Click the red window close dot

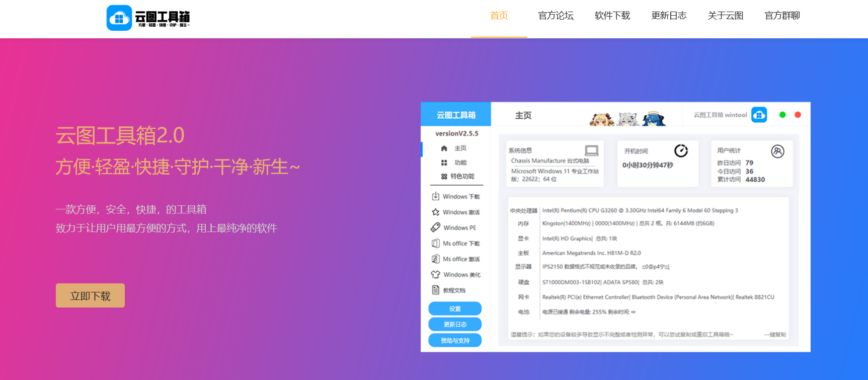798,115
